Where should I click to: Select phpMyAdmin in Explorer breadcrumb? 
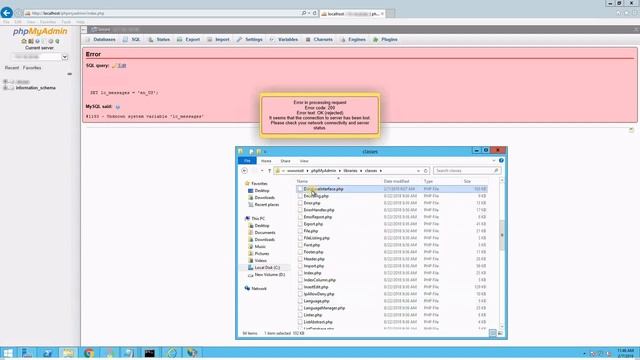click(x=323, y=171)
